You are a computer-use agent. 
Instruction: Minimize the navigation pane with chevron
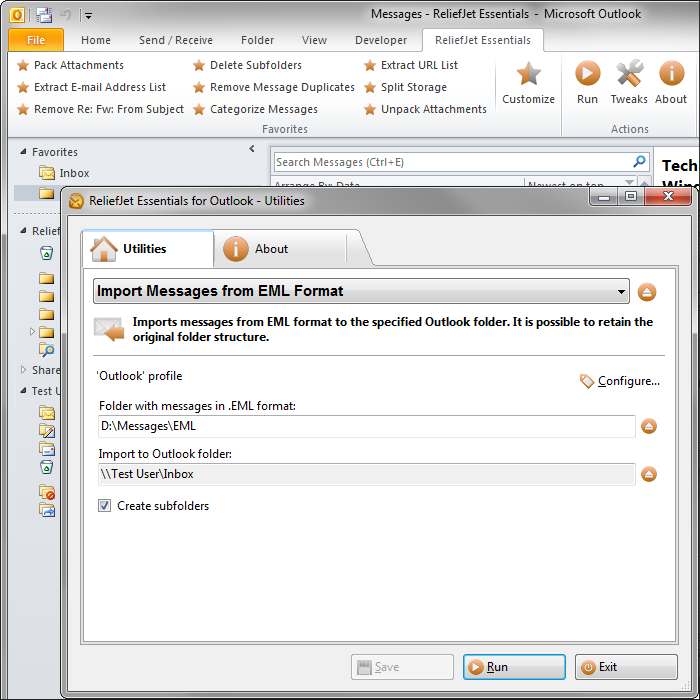pyautogui.click(x=252, y=149)
